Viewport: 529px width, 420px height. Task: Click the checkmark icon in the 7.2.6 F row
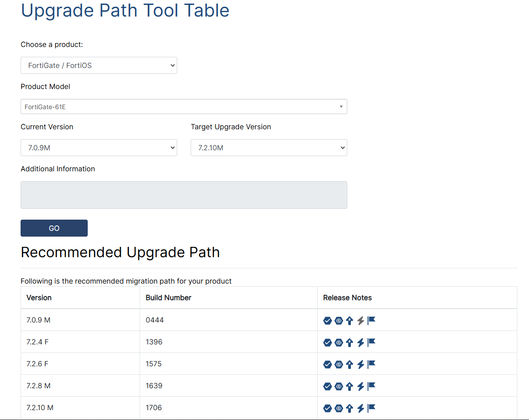327,365
